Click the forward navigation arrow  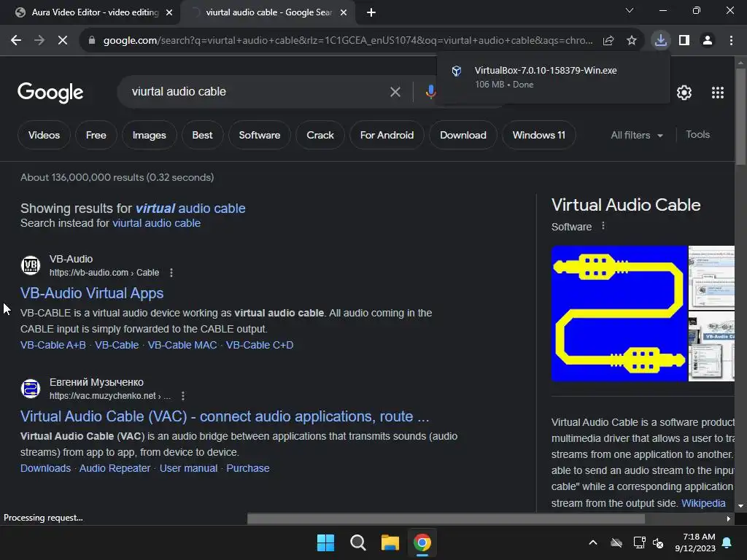click(39, 41)
